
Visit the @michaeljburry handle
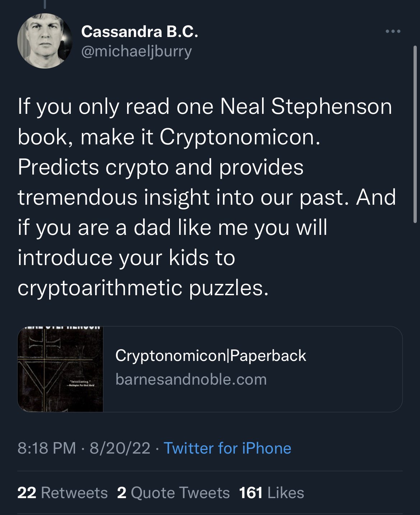coord(137,51)
